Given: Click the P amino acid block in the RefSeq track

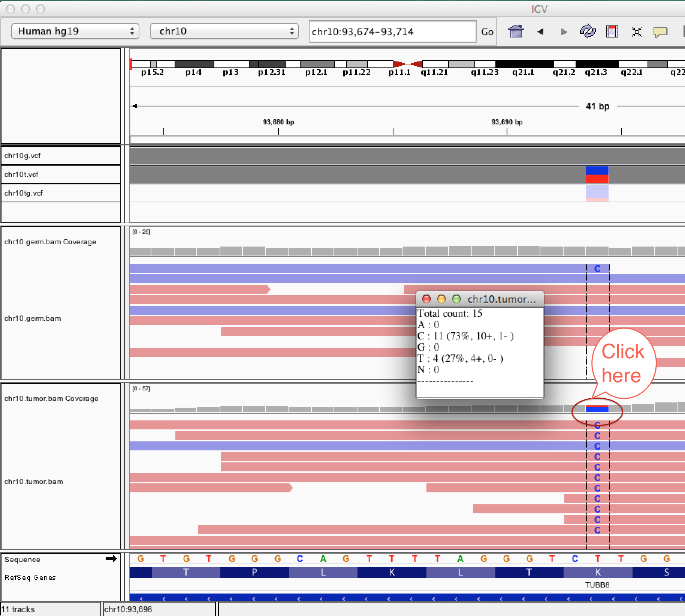Looking at the screenshot, I should (255, 572).
